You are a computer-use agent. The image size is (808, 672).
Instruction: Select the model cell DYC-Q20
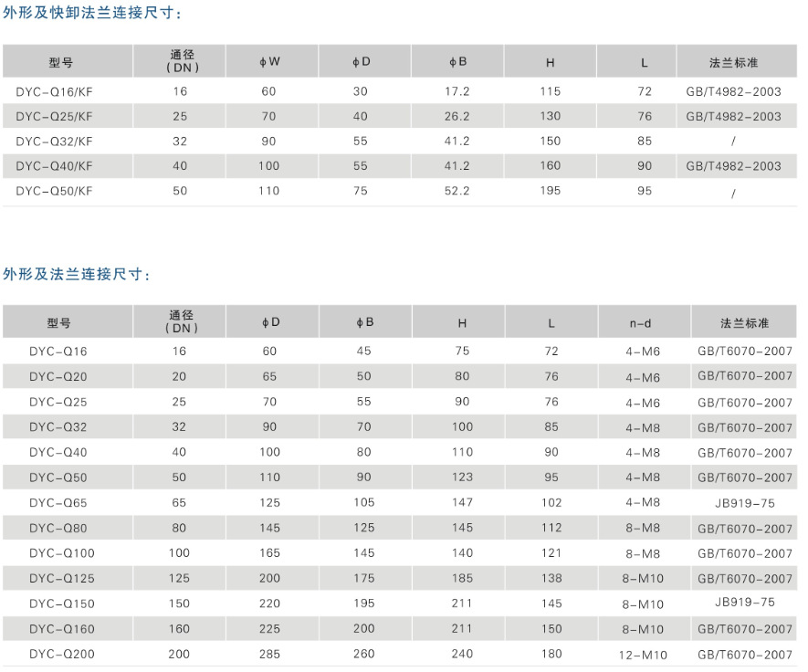[x=58, y=377]
